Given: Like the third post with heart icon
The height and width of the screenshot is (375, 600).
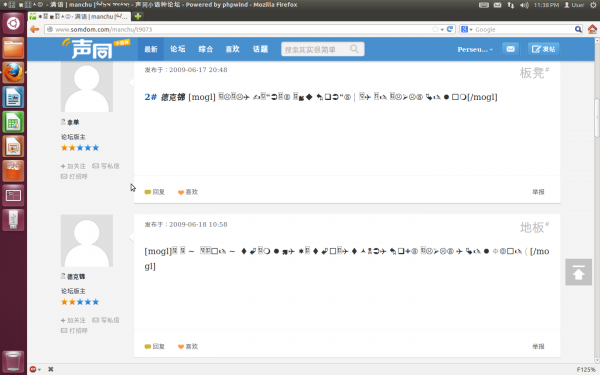Looking at the screenshot, I should click(x=188, y=346).
